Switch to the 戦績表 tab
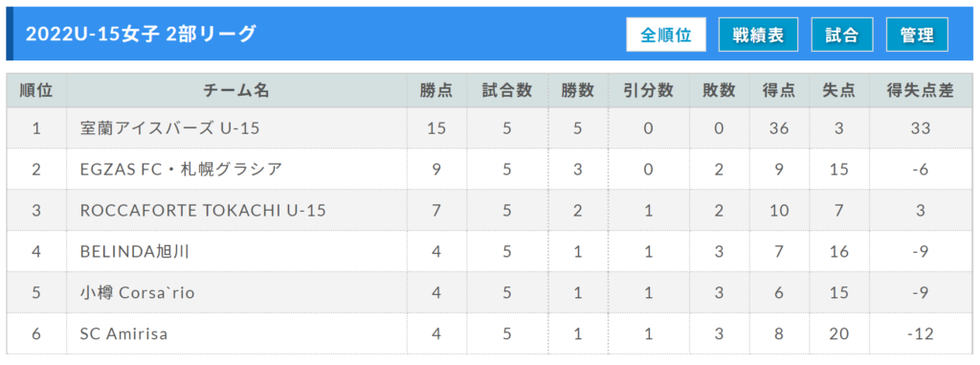This screenshot has height=365, width=980. pyautogui.click(x=758, y=34)
